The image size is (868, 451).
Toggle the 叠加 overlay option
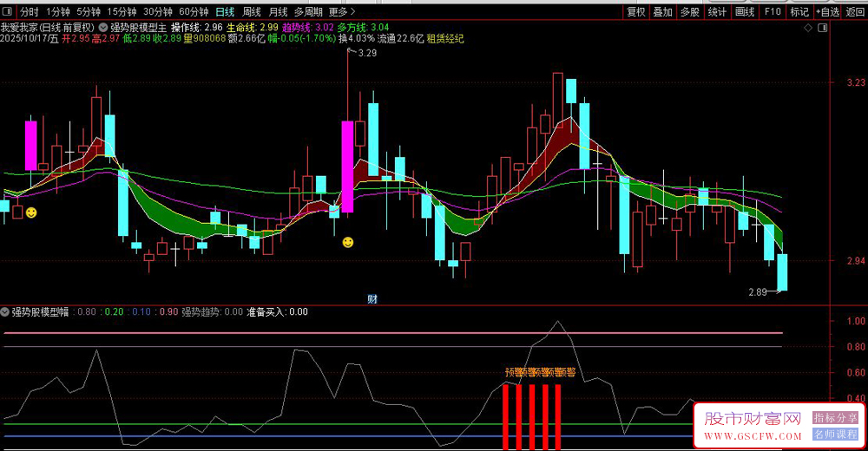(662, 12)
